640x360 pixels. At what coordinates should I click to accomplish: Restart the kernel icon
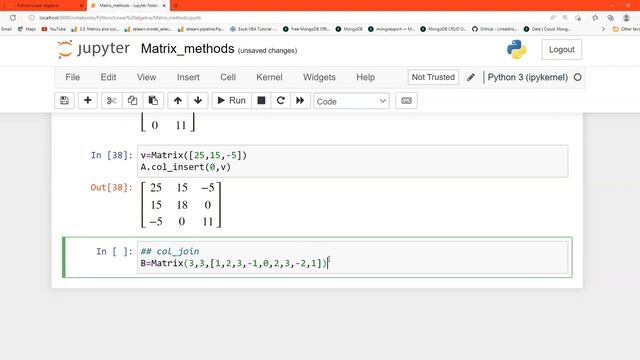(x=280, y=100)
